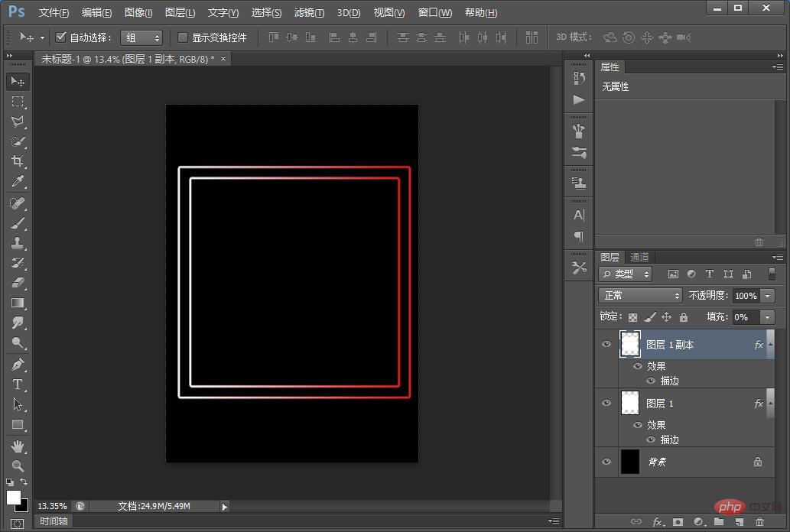The height and width of the screenshot is (532, 790).
Task: Collapse effects of 图层 1 layer
Action: click(x=770, y=403)
